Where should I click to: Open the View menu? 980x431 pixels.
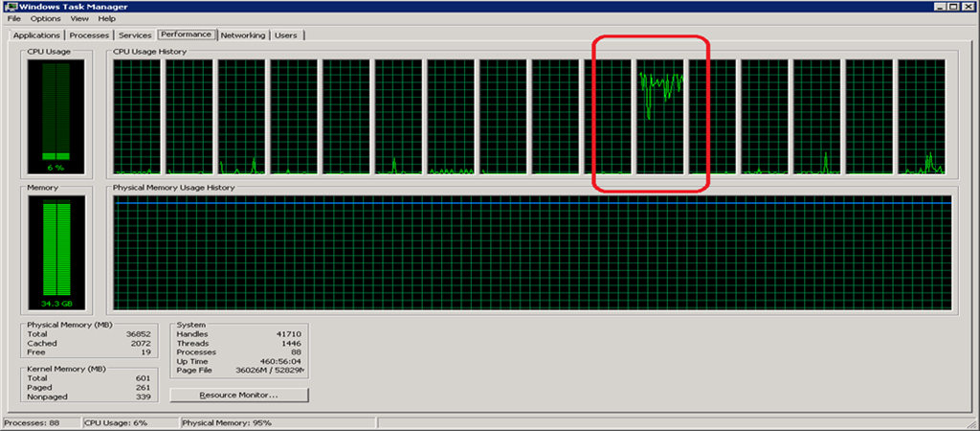(79, 18)
